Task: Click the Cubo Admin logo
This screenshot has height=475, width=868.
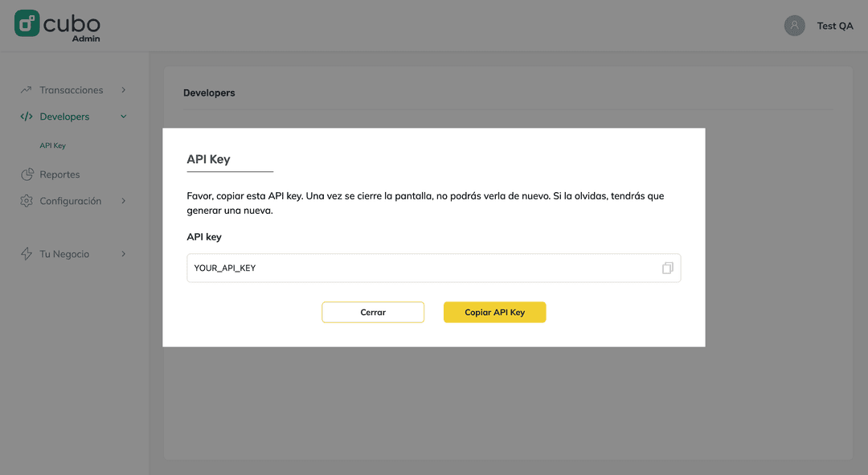Action: coord(58,26)
